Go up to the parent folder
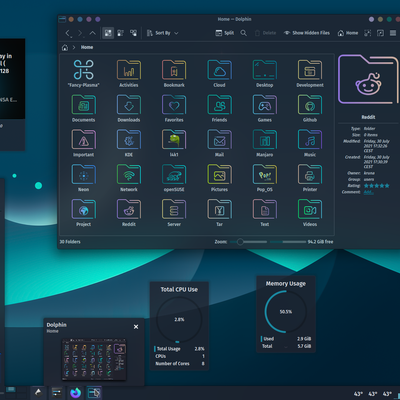Viewport: 400px width, 400px height. coord(92,33)
